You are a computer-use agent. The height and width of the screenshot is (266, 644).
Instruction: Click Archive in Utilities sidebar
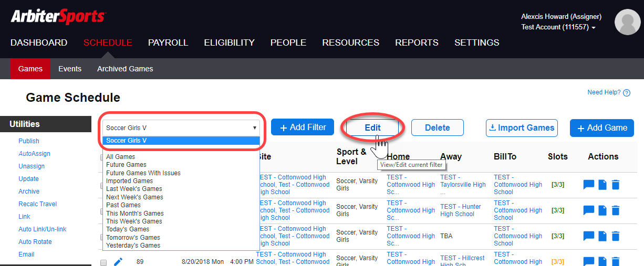click(x=29, y=191)
